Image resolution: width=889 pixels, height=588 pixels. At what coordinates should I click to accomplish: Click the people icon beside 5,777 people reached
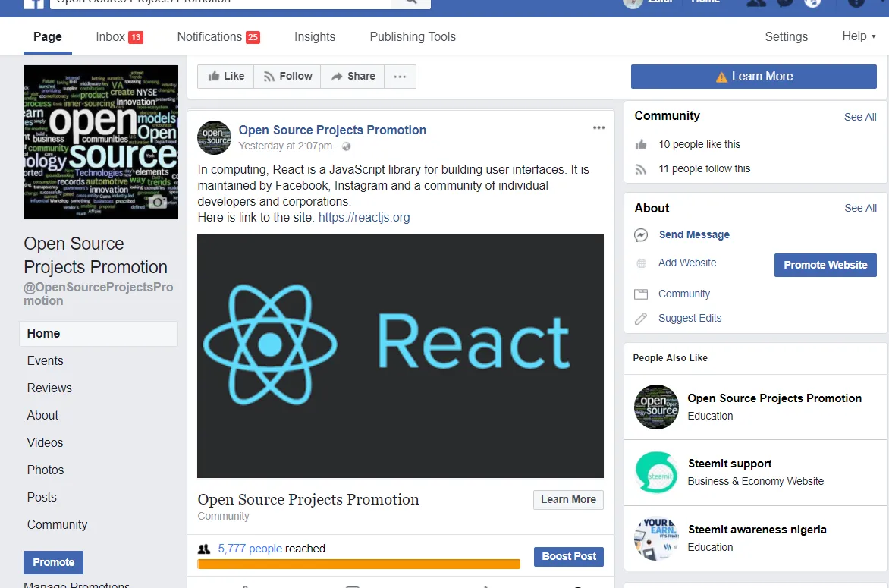(204, 549)
